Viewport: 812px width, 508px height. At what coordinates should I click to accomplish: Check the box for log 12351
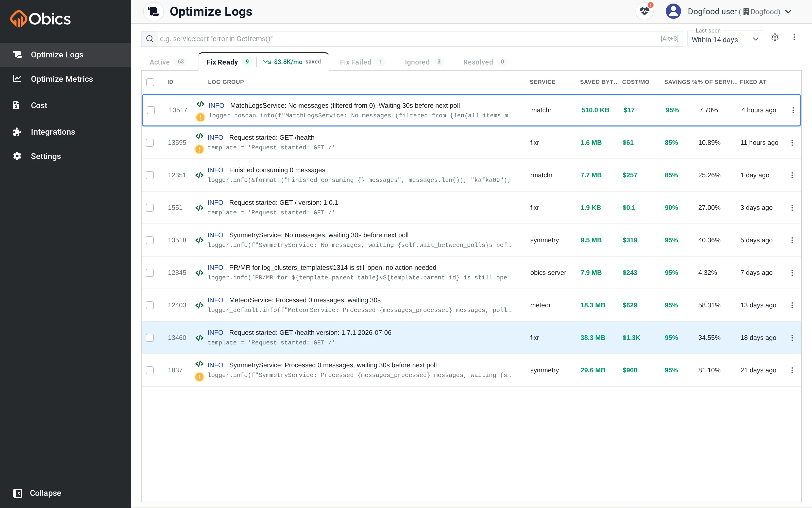(150, 175)
